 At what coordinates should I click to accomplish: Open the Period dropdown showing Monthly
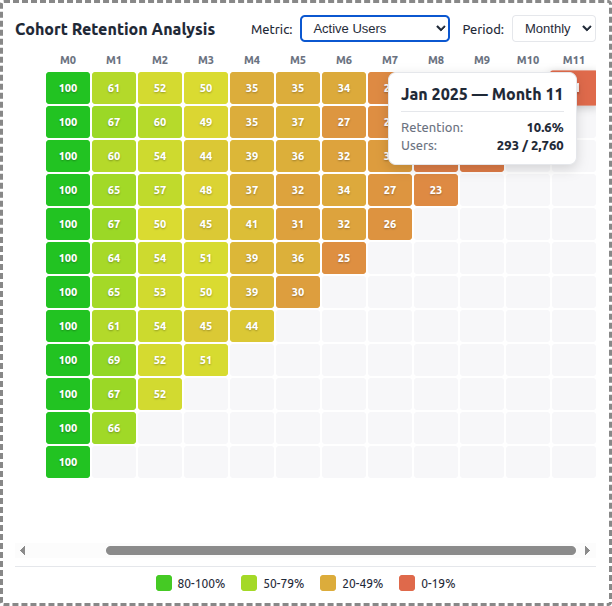[553, 29]
